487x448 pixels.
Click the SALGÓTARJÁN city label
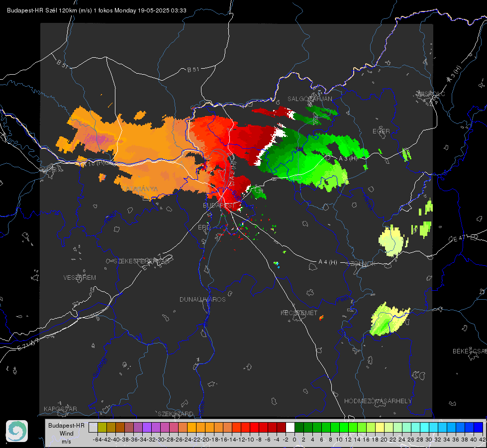pos(309,99)
